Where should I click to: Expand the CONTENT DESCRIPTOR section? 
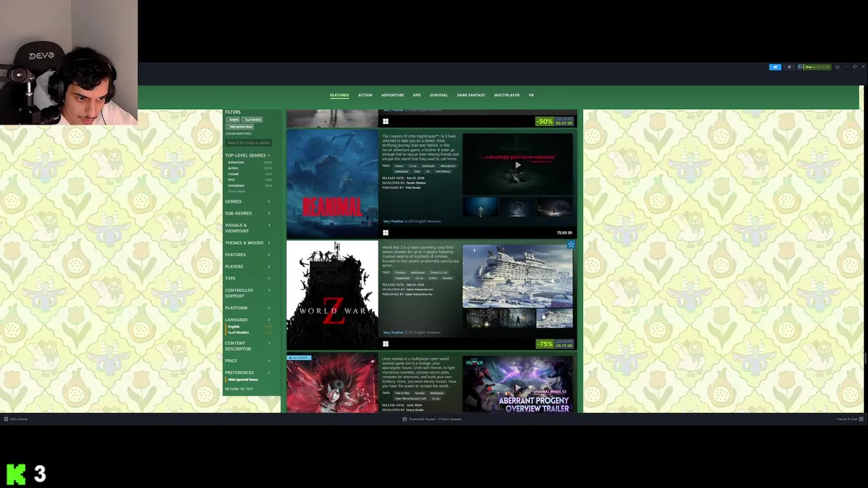pyautogui.click(x=248, y=346)
